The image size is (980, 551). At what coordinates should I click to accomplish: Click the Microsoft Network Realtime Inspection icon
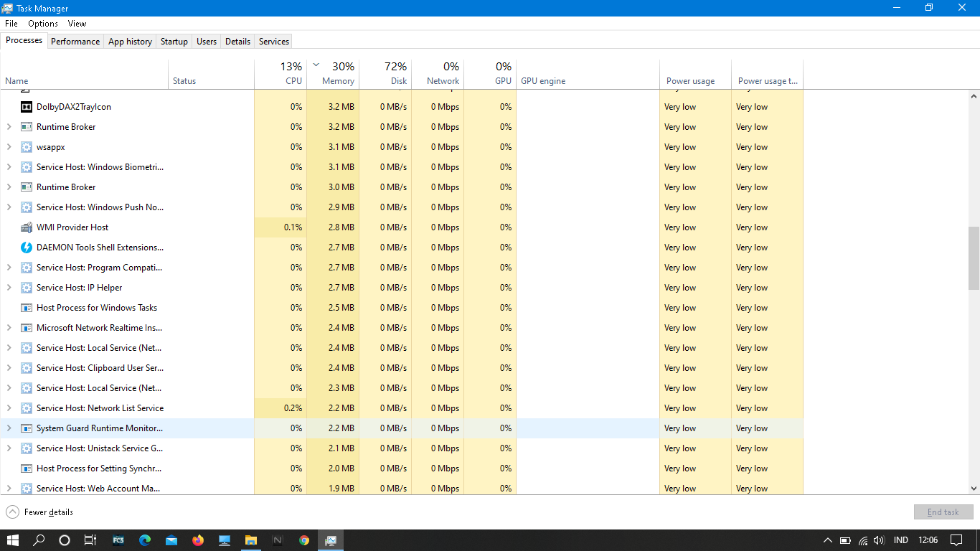tap(26, 328)
